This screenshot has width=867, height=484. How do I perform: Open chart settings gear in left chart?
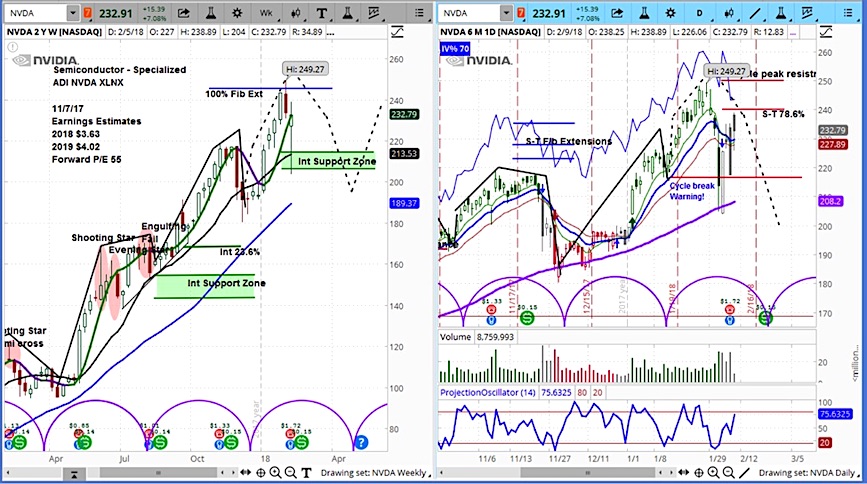(237, 13)
